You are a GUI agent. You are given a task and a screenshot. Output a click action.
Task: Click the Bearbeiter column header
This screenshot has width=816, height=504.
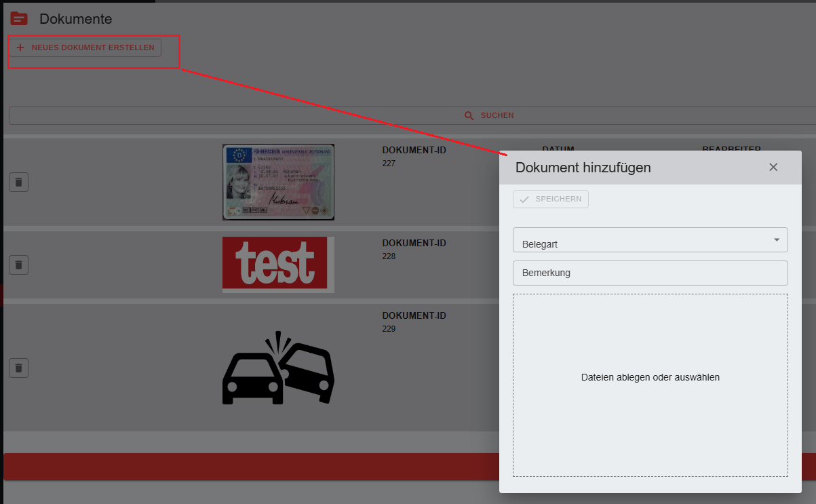click(731, 147)
